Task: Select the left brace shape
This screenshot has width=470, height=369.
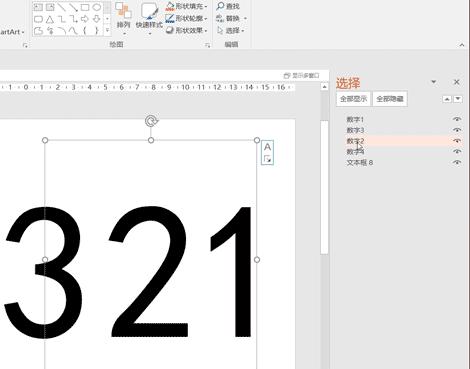Action: pos(85,31)
